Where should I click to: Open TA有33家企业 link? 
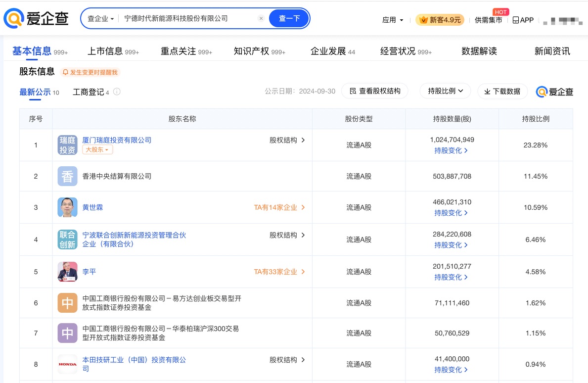pos(279,272)
